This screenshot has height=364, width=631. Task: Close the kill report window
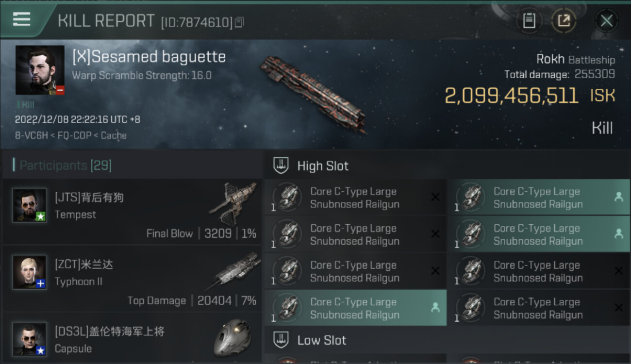click(606, 21)
